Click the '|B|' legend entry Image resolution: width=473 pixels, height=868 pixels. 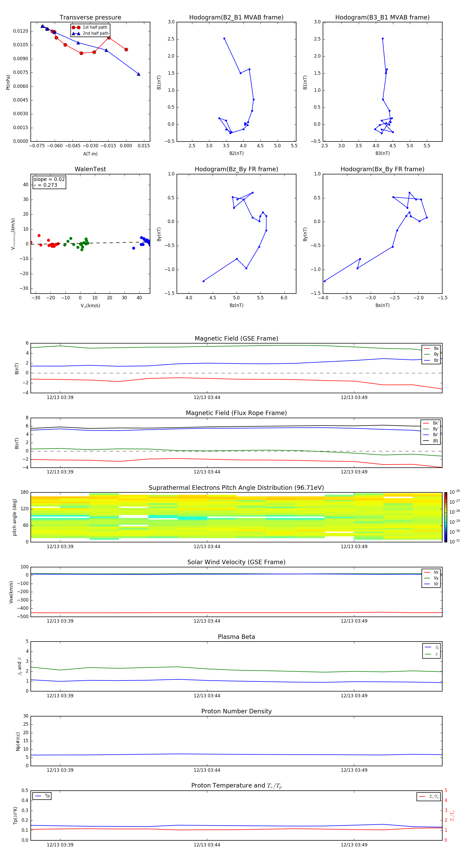point(431,441)
